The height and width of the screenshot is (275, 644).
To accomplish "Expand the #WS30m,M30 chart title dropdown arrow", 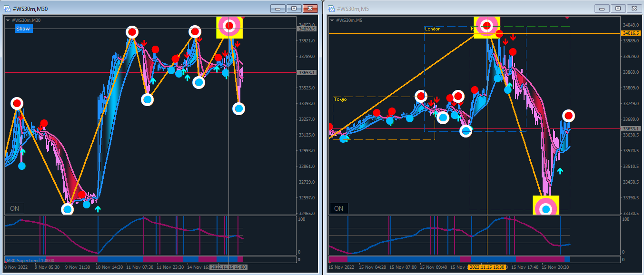I will click(x=8, y=20).
